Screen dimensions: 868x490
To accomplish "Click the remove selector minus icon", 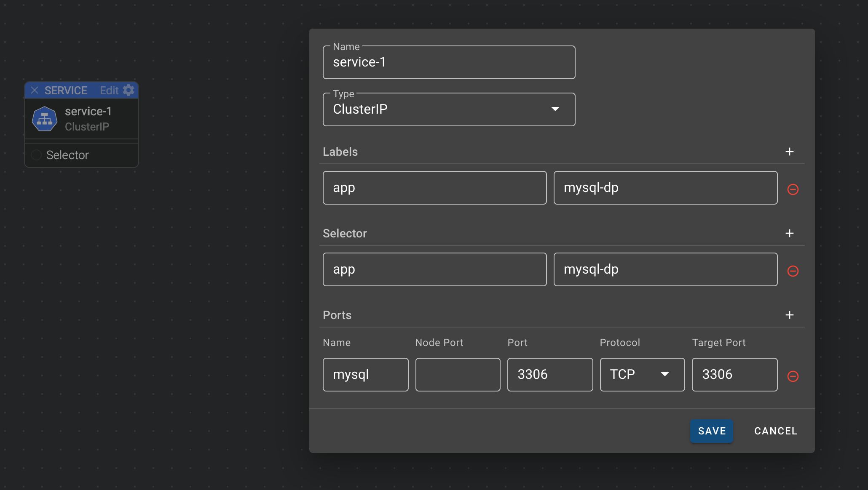I will tap(793, 271).
